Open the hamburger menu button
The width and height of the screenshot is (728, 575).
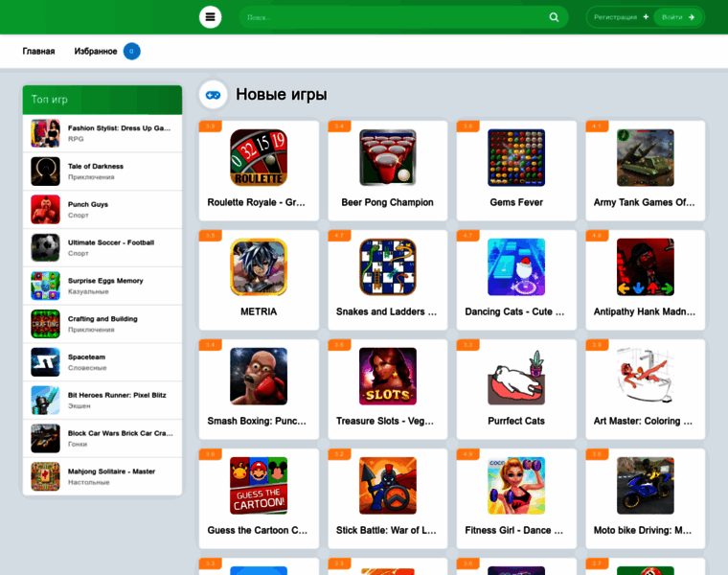pos(210,17)
